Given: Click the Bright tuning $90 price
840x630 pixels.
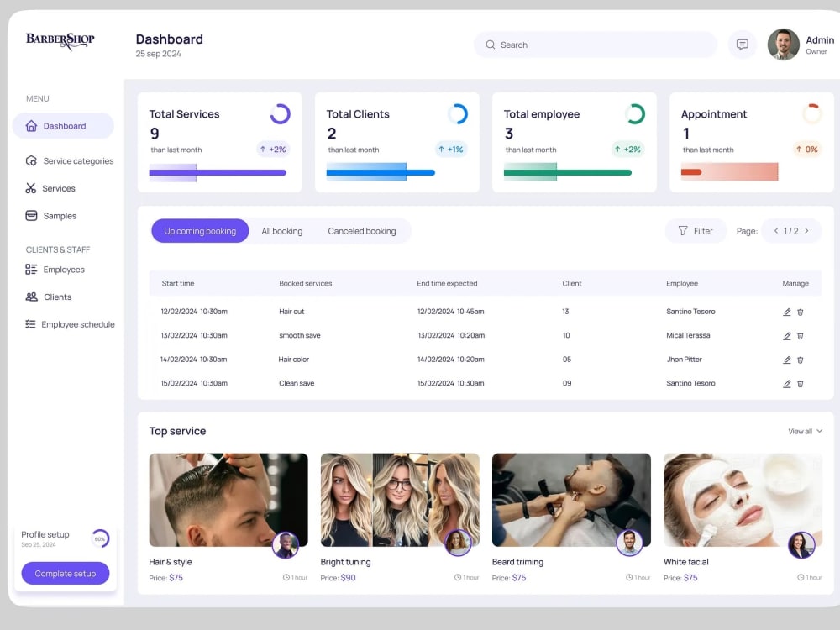Looking at the screenshot, I should tap(349, 578).
